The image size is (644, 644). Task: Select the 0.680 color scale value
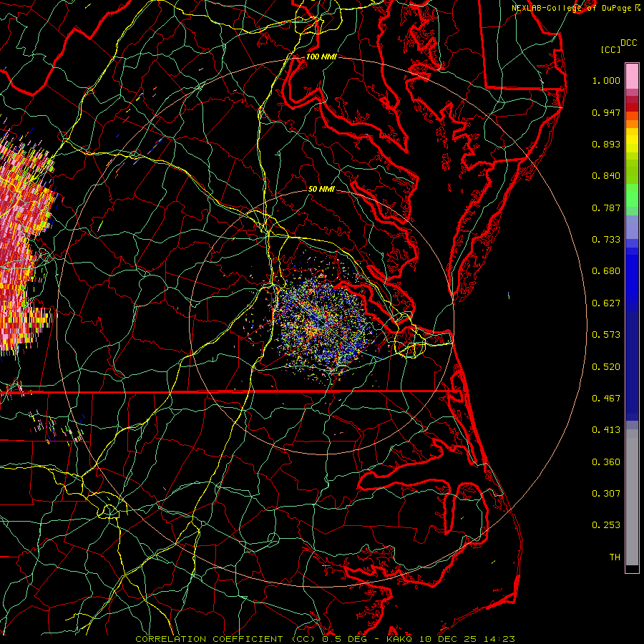click(x=606, y=271)
